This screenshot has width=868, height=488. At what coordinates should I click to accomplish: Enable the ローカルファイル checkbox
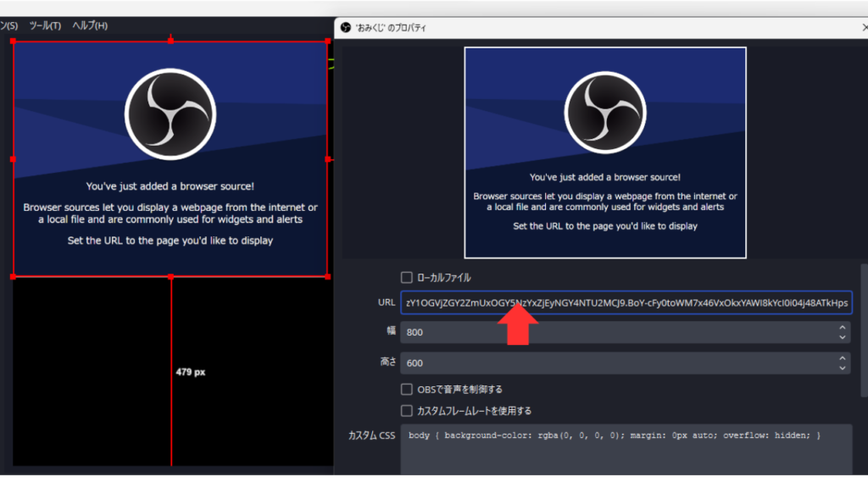(406, 277)
